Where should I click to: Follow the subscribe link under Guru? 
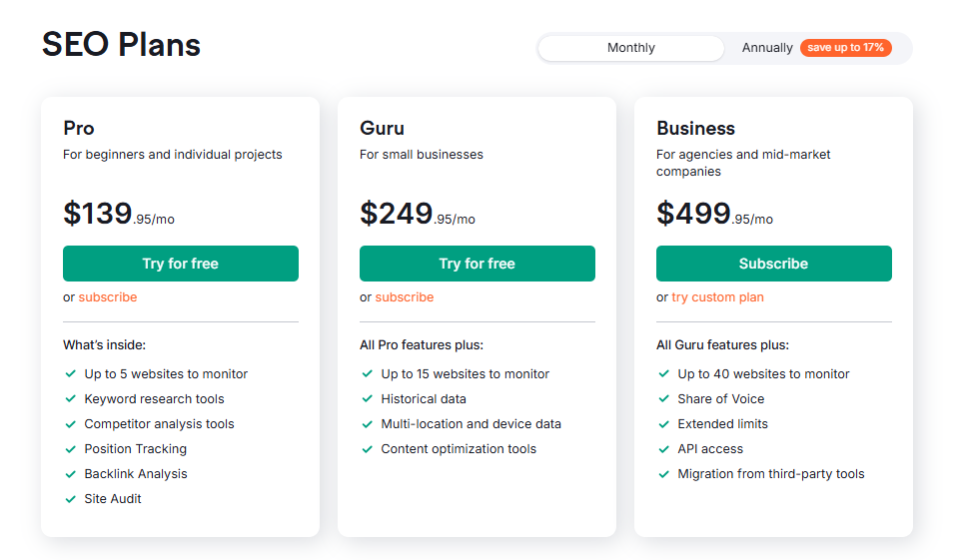[x=405, y=297]
